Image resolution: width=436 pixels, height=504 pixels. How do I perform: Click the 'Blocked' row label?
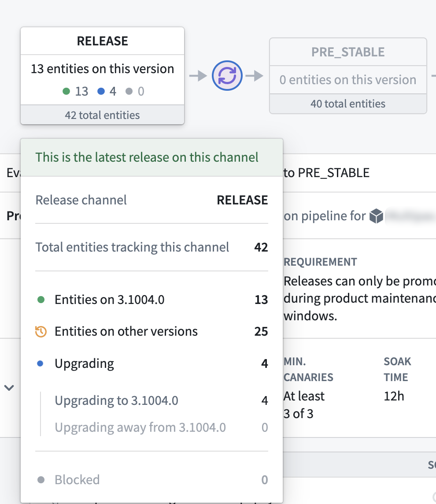pos(77,480)
